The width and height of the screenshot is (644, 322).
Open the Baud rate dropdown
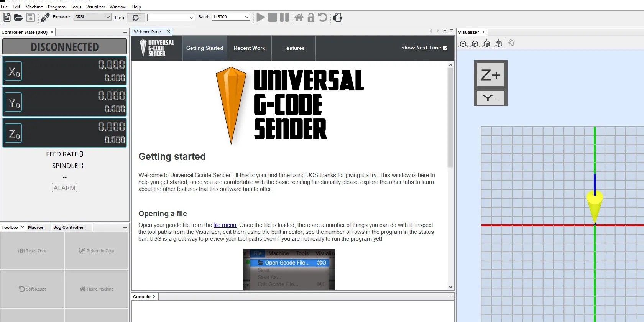coord(231,17)
